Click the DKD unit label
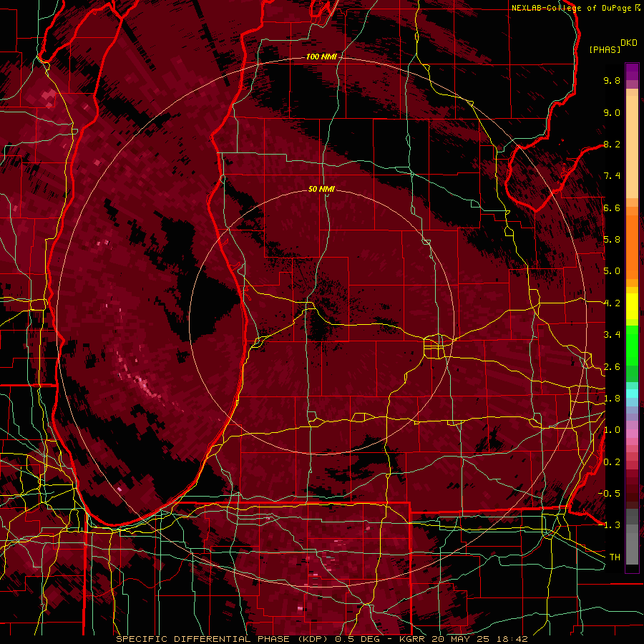The height and width of the screenshot is (644, 644). pos(629,43)
